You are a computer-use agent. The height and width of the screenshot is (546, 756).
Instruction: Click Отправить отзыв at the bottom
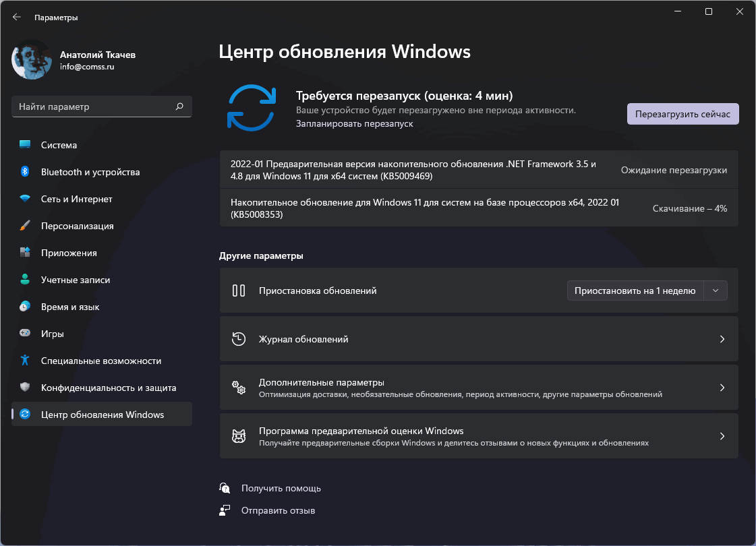pos(280,510)
